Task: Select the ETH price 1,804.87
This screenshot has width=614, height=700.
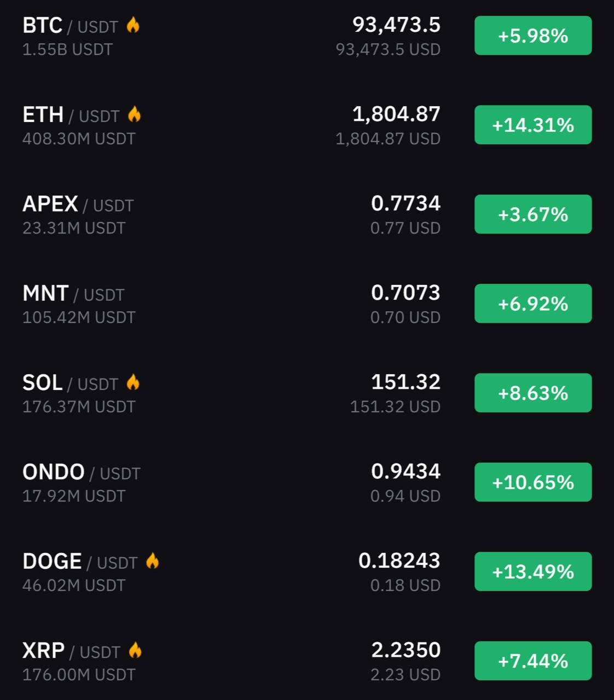Action: 396,114
